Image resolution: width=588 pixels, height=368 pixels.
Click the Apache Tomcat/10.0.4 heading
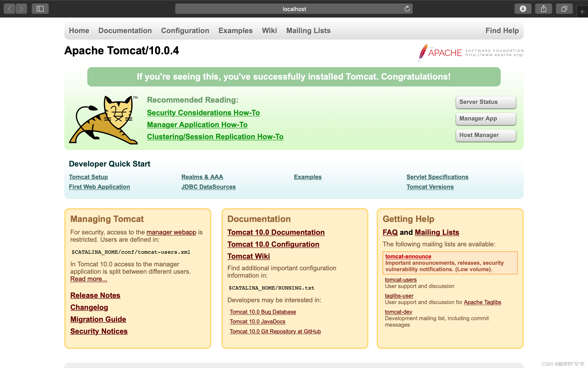point(122,51)
